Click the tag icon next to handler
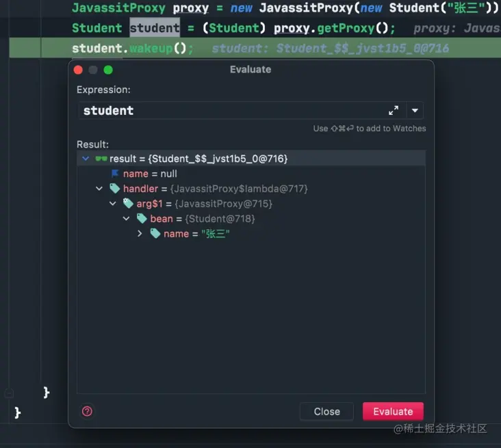 point(115,188)
